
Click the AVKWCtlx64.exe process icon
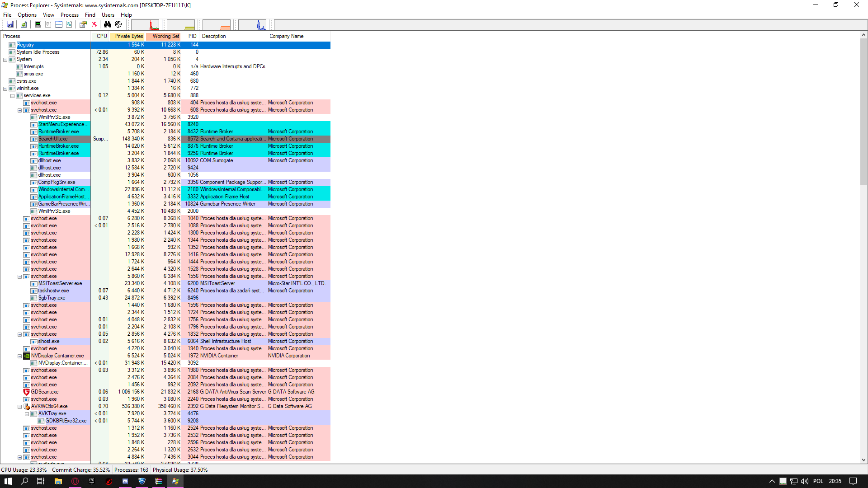pyautogui.click(x=27, y=406)
